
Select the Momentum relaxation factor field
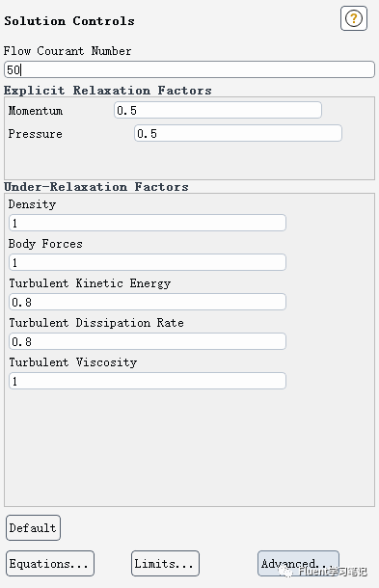[x=218, y=110]
